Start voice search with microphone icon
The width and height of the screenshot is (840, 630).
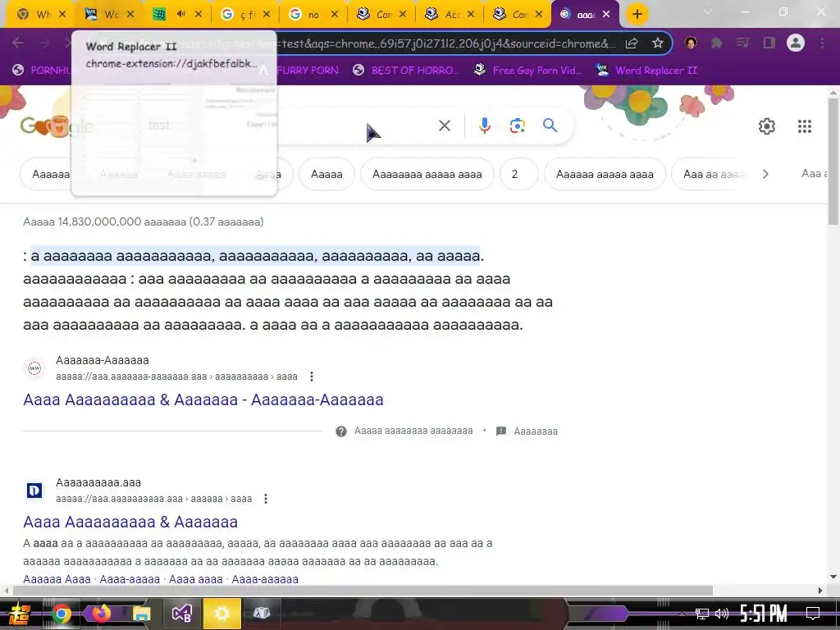[x=484, y=126]
